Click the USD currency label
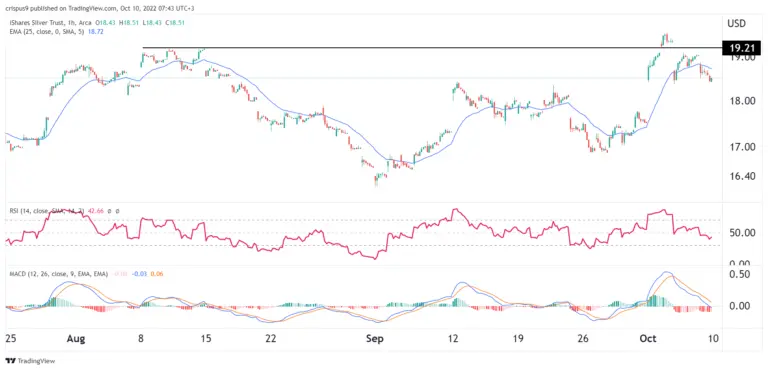Viewport: 768px width, 370px height. [737, 23]
